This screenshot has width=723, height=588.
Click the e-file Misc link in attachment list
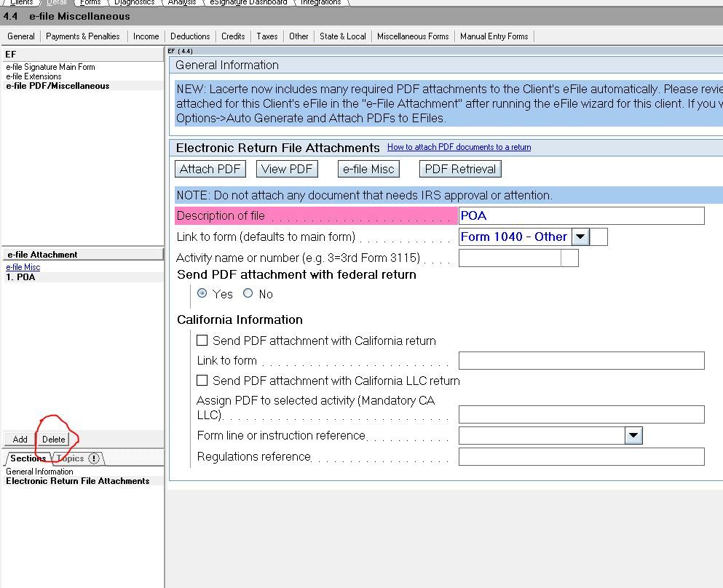[x=23, y=267]
